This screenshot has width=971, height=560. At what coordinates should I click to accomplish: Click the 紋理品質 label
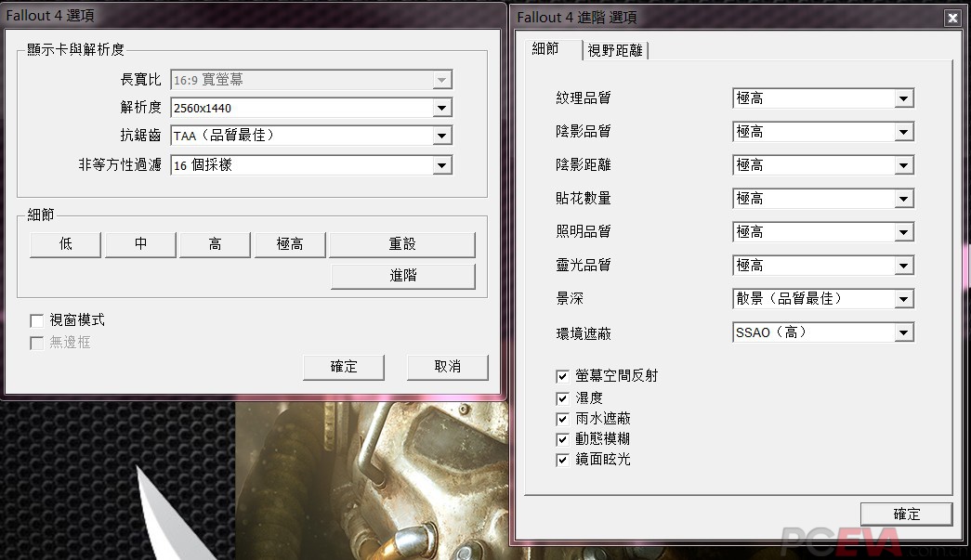[x=584, y=98]
